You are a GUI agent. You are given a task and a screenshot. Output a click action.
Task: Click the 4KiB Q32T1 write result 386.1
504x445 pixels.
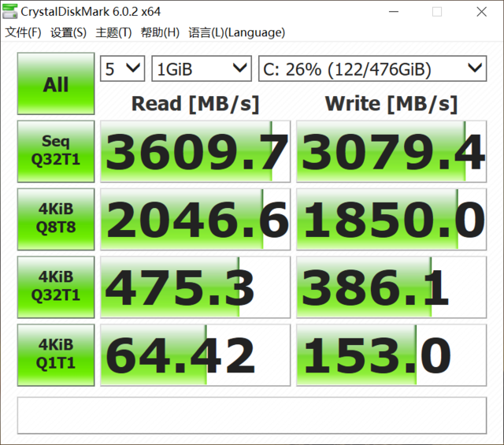pyautogui.click(x=391, y=287)
